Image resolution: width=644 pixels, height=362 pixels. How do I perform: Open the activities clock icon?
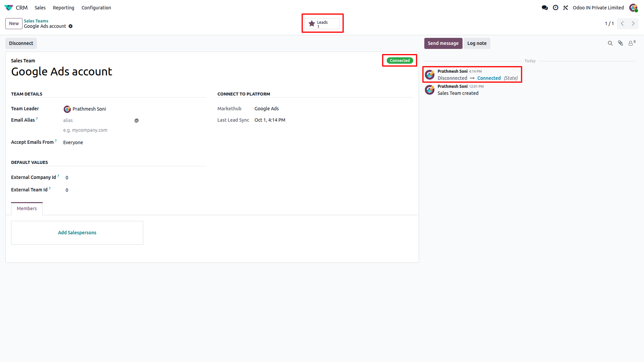coord(555,7)
